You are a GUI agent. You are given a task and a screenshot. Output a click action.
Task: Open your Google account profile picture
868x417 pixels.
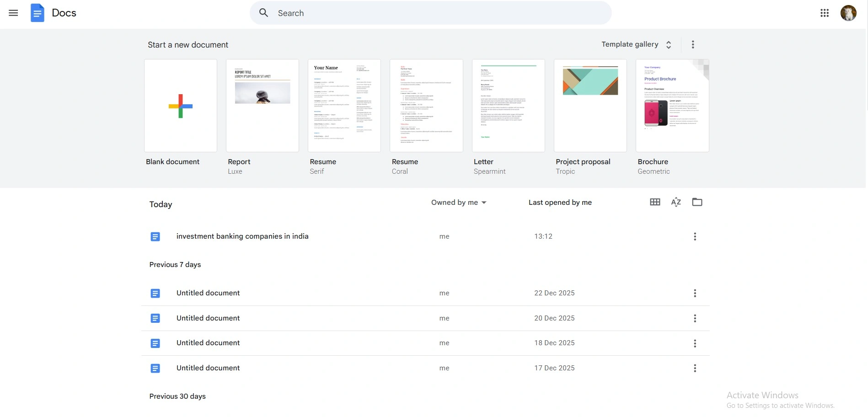(x=849, y=13)
